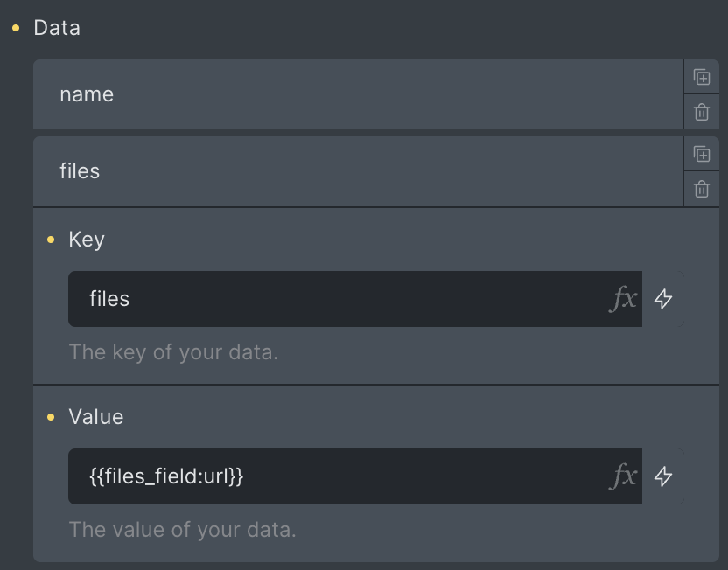Click the Key label
The image size is (728, 570).
[x=87, y=240]
